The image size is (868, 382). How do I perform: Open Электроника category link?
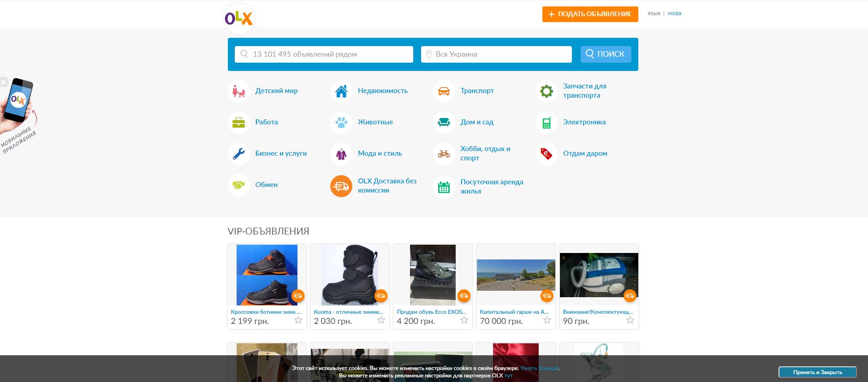click(584, 122)
